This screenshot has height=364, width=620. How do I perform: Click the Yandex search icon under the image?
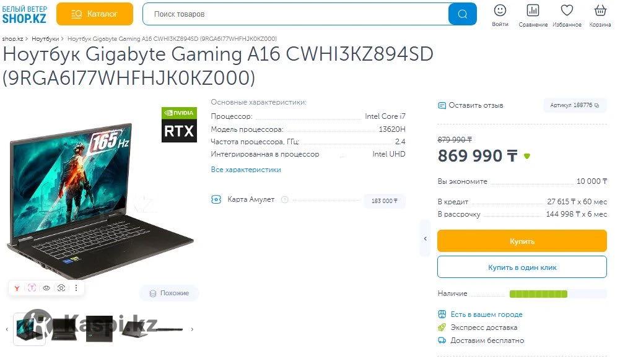[x=17, y=288]
